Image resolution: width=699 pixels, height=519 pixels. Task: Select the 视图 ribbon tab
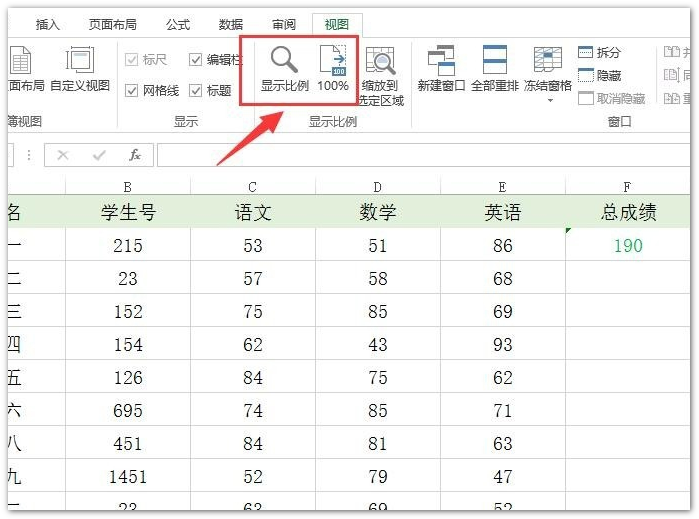(337, 25)
